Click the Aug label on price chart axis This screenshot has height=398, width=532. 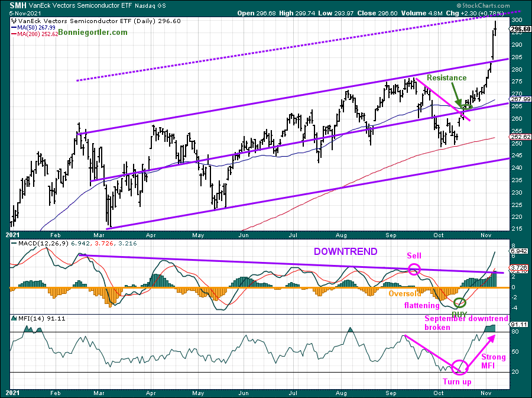pos(341,235)
